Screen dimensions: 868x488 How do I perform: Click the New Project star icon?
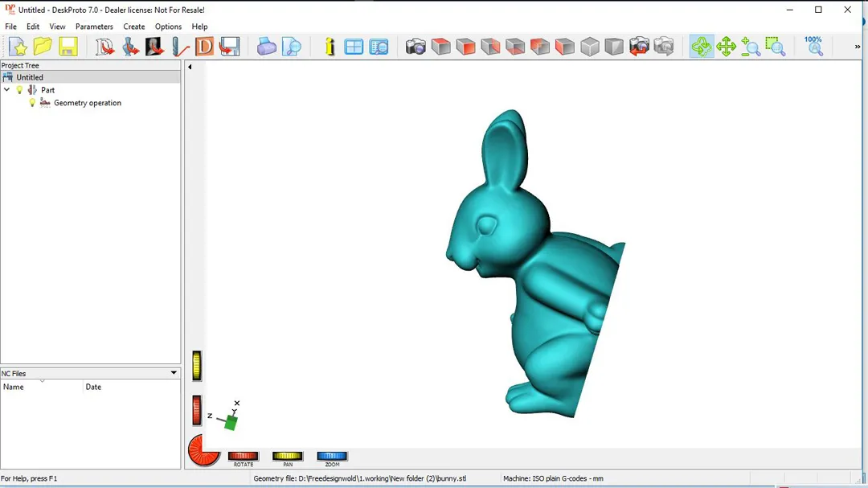[18, 47]
